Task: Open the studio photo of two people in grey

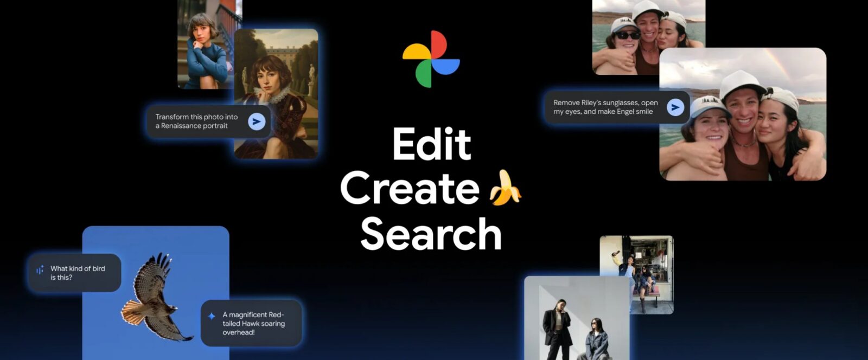Action: [x=575, y=320]
